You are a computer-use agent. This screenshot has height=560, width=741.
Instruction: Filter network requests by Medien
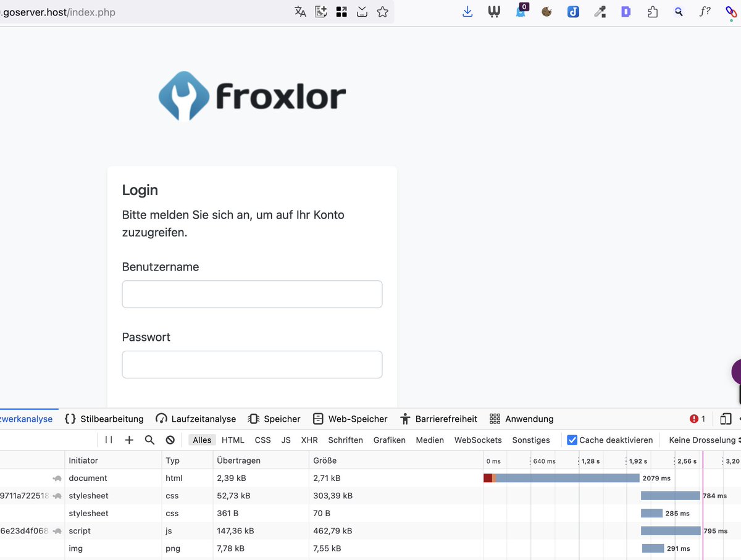tap(430, 440)
